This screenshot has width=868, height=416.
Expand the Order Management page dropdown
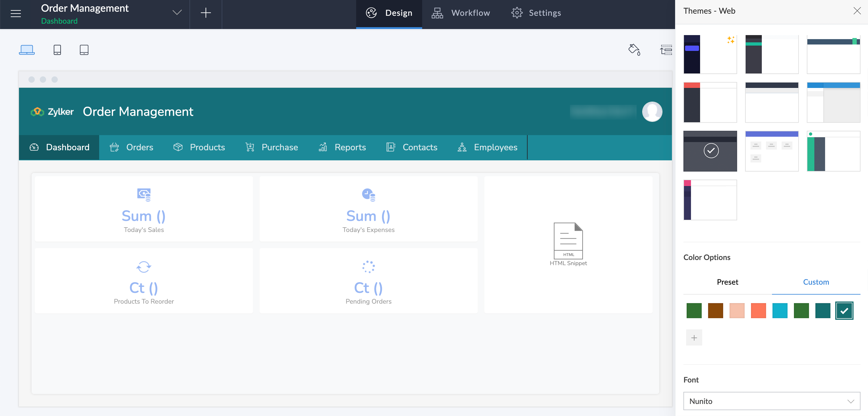click(x=177, y=13)
